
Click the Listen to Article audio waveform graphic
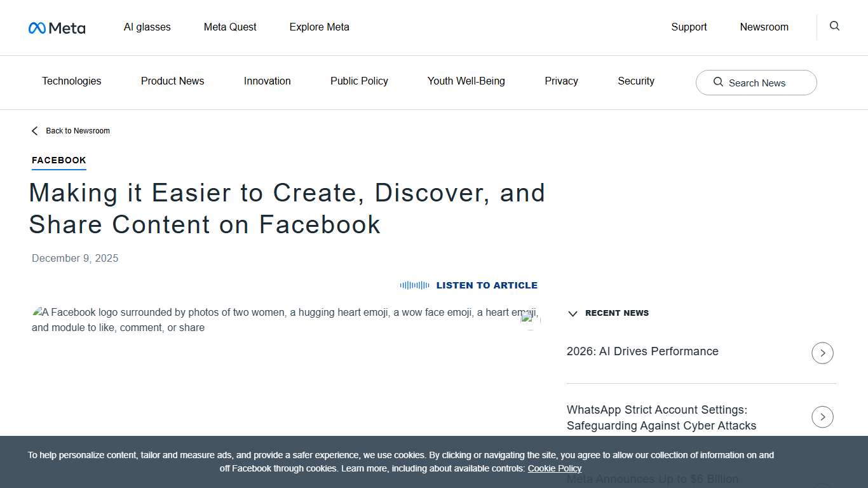pyautogui.click(x=414, y=285)
